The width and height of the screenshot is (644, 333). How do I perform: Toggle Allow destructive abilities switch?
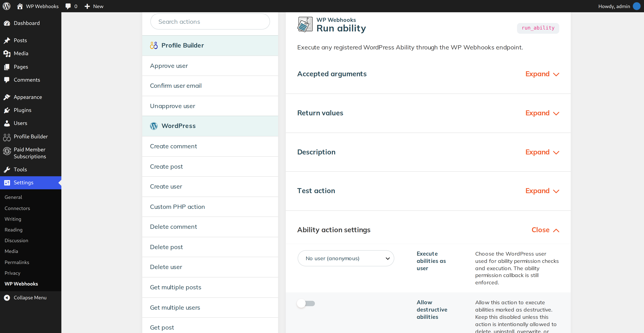click(306, 303)
